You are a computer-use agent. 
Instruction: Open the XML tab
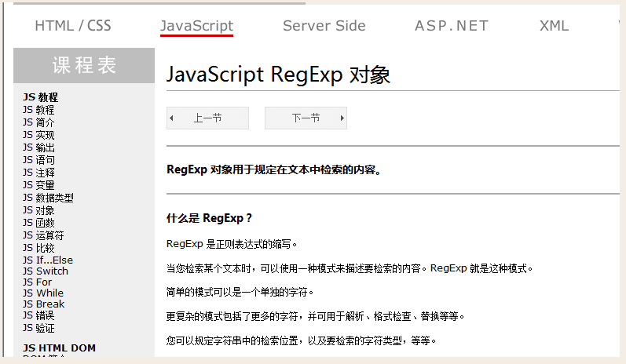554,26
